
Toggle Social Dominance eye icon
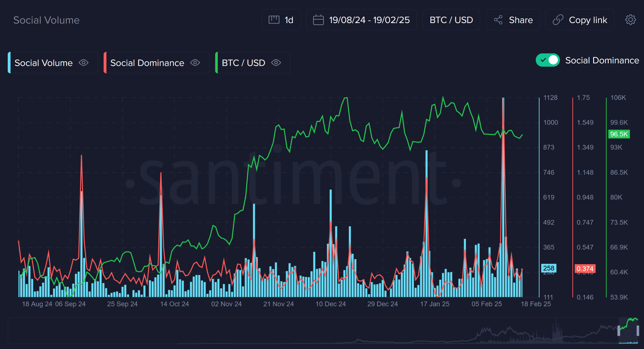pos(195,63)
